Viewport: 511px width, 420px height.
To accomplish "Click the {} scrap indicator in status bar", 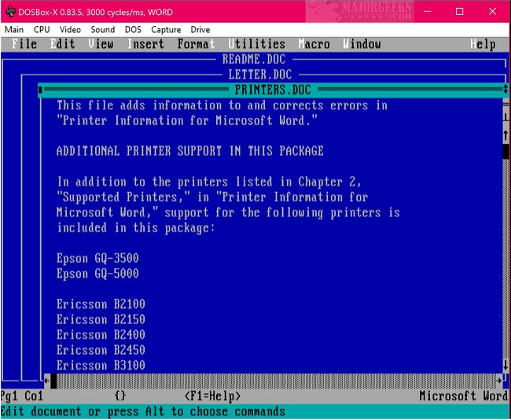I will (120, 396).
